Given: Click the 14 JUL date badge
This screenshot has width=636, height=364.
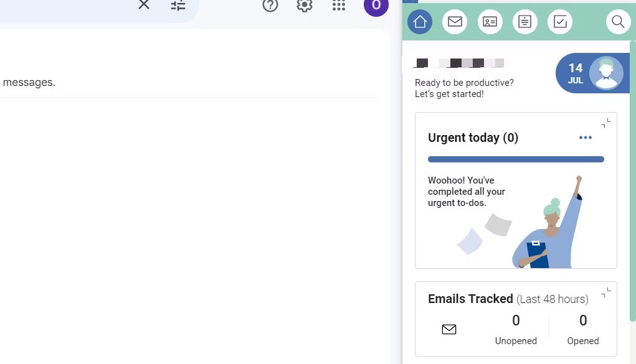Looking at the screenshot, I should pos(575,73).
